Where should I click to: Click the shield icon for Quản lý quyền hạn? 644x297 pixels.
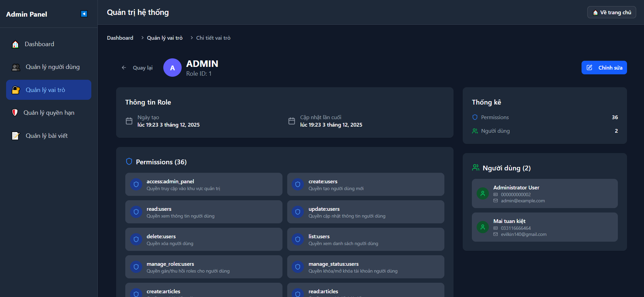[15, 113]
